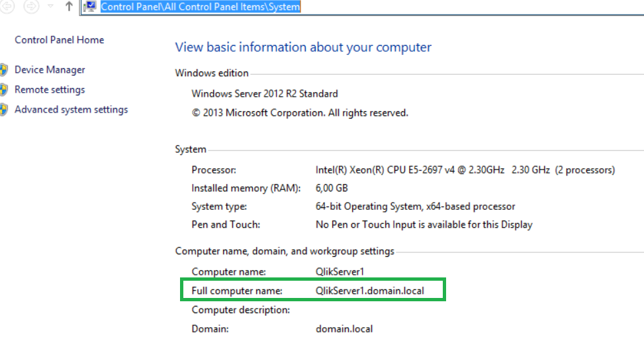
Task: Click shield icon beside Advanced system settings
Action: tap(4, 110)
